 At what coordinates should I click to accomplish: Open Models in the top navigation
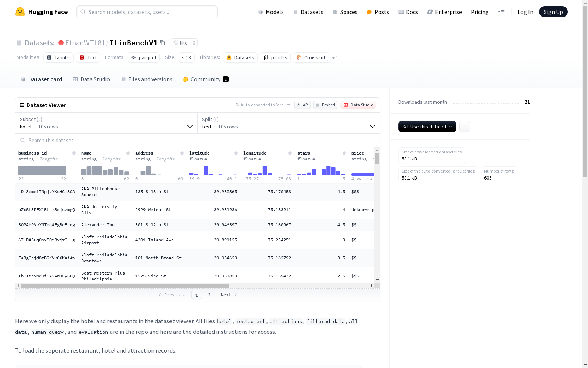[271, 12]
